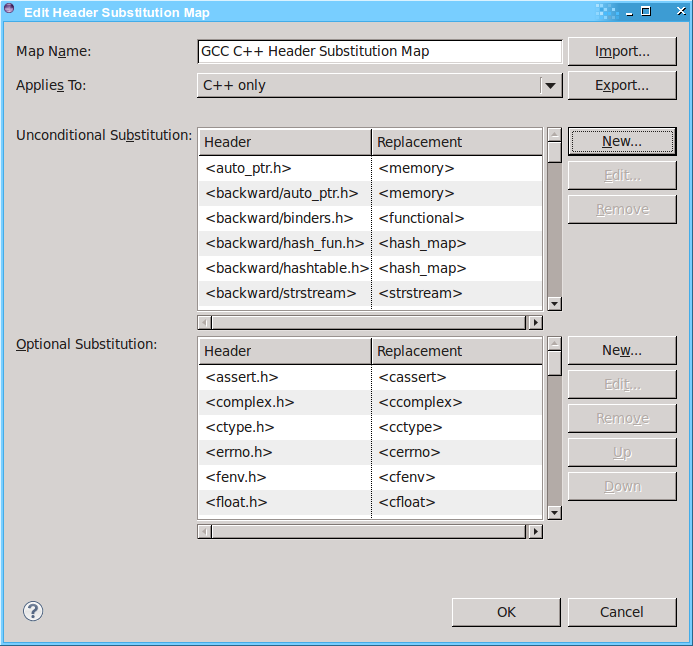Maximize the Edit Header Substitution Map window
Viewport: 693px width, 646px height.
[x=646, y=11]
